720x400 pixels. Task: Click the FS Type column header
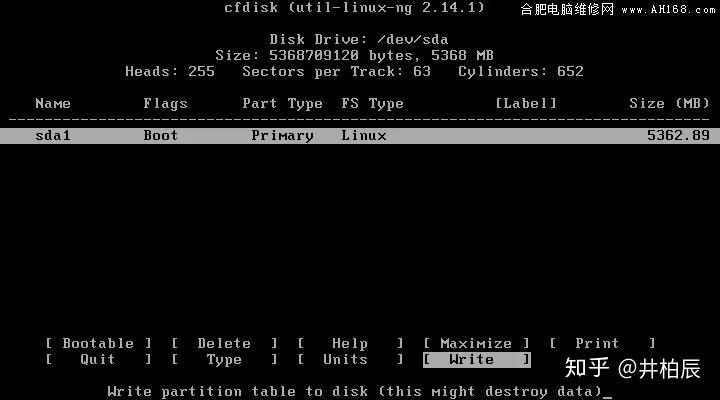tap(372, 103)
